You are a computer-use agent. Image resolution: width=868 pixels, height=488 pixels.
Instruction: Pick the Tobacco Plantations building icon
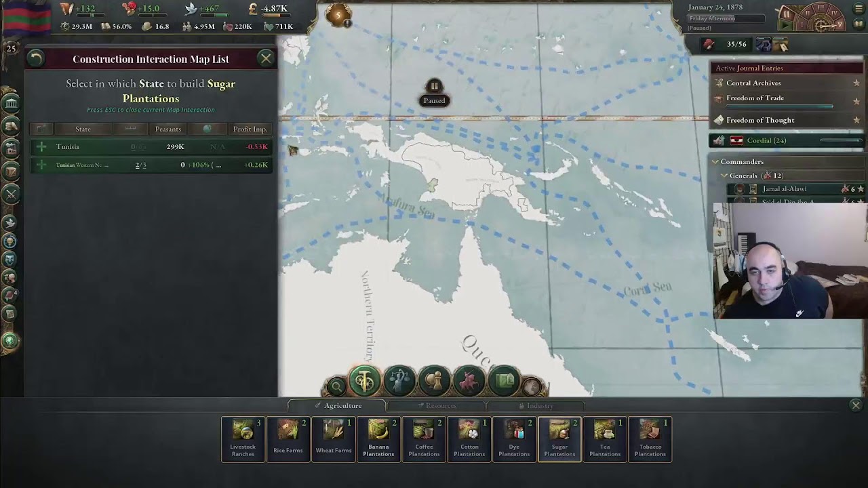pyautogui.click(x=650, y=439)
